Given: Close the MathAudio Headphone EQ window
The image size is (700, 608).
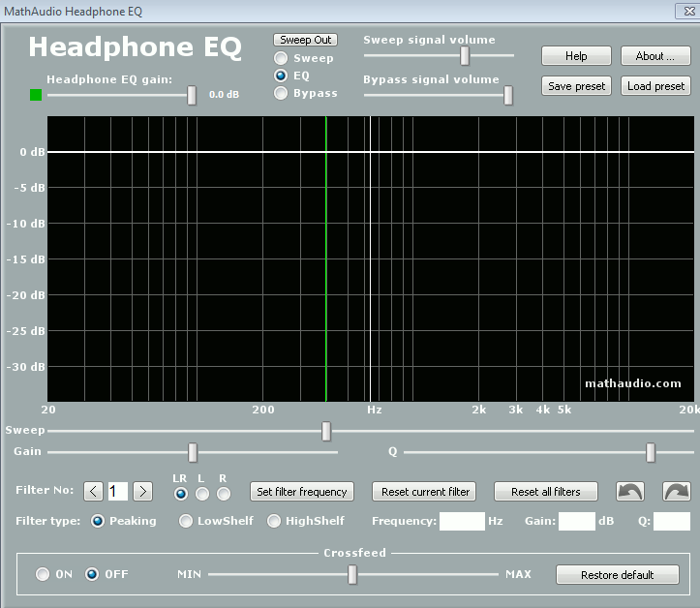Looking at the screenshot, I should coord(688,12).
